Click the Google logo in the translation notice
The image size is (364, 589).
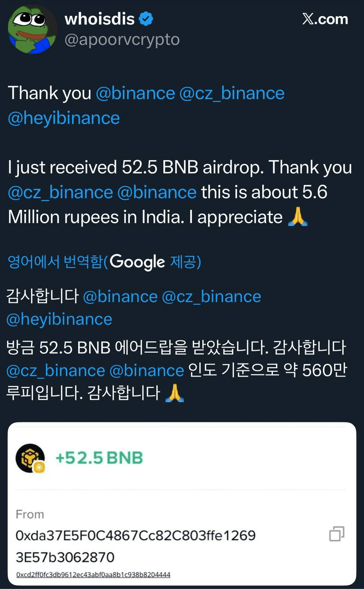[137, 262]
